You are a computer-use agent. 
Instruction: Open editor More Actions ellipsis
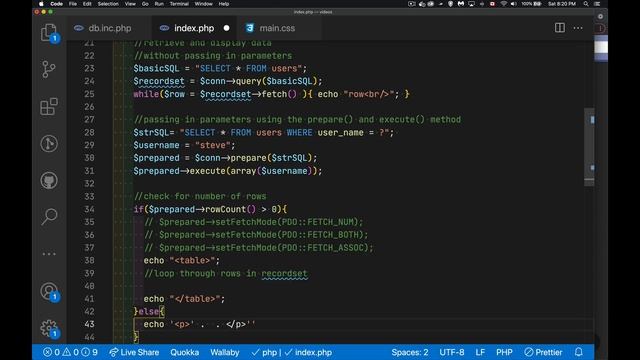click(578, 28)
